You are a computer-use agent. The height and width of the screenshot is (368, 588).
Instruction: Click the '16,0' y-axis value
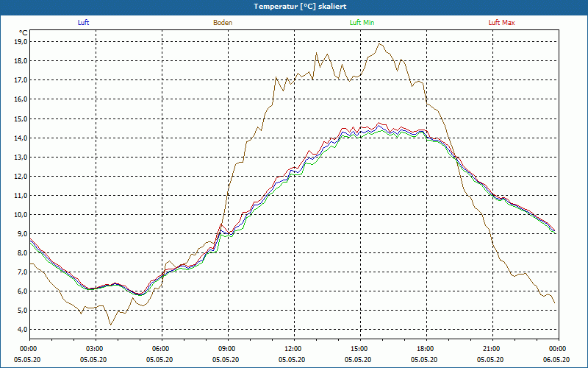21,99
